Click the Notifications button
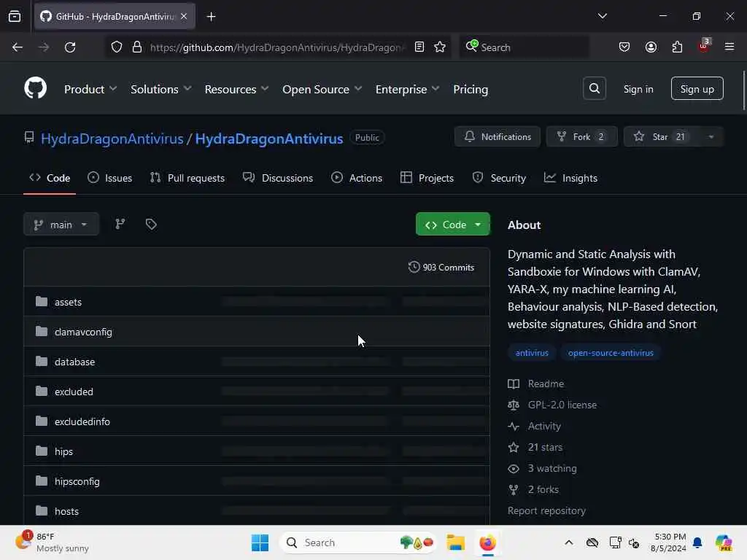This screenshot has height=560, width=747. click(498, 136)
